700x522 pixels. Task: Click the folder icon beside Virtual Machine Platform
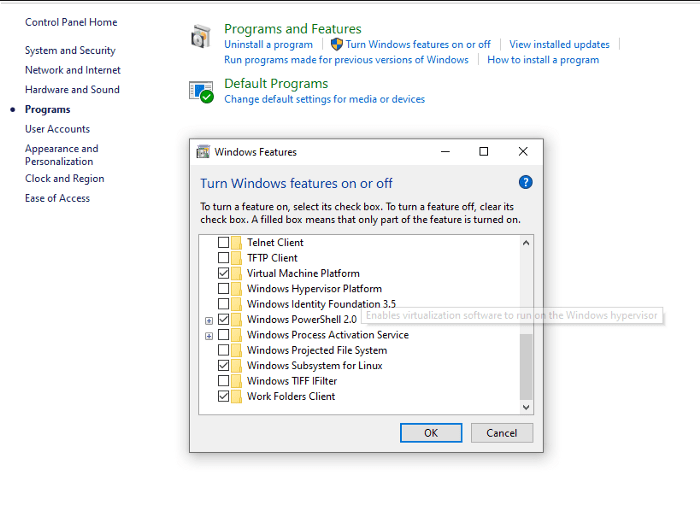click(x=237, y=273)
